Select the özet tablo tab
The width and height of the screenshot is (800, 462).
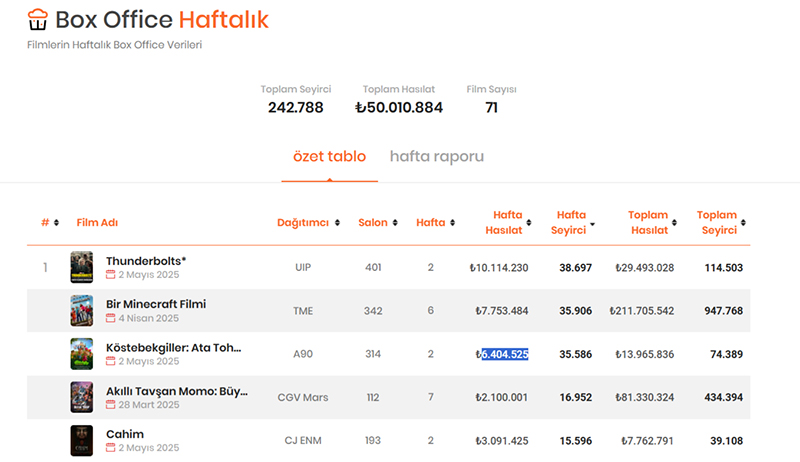pos(329,157)
